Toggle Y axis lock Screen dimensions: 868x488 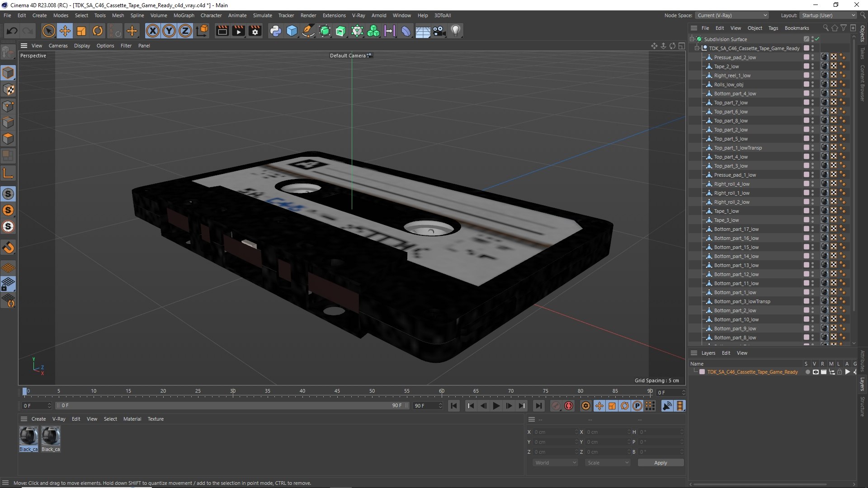(x=169, y=31)
